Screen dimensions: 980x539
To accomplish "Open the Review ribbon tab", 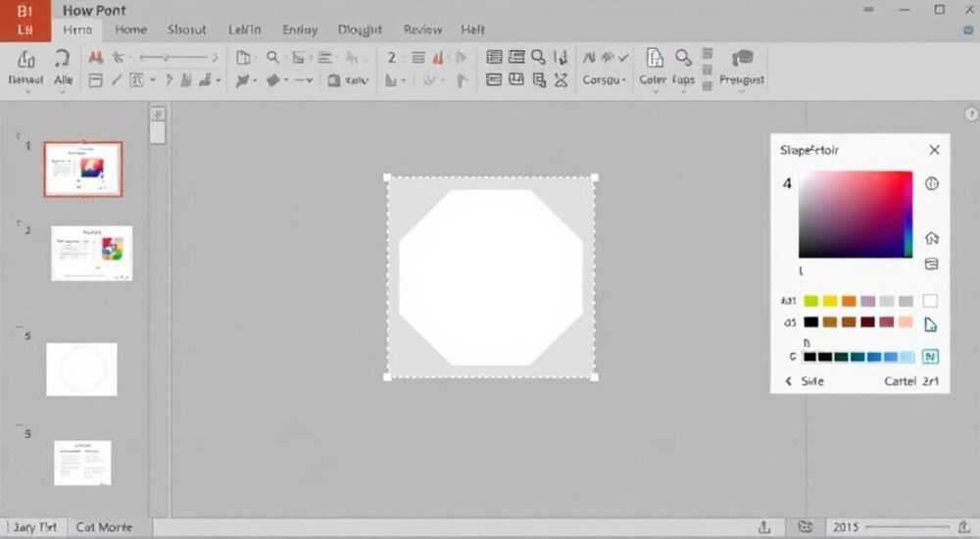I will click(422, 29).
